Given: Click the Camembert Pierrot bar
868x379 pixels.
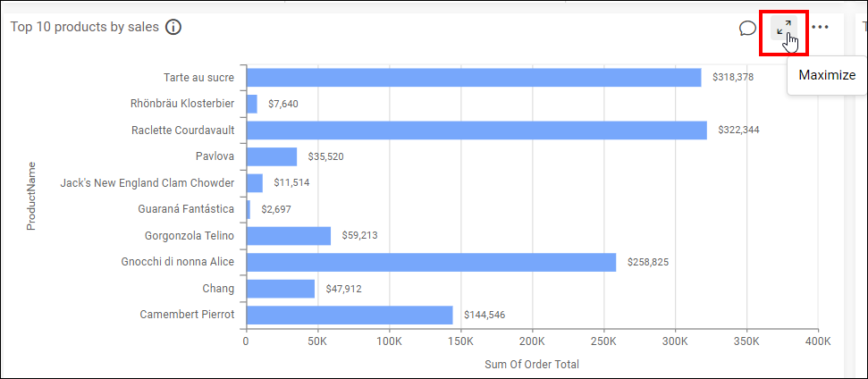Looking at the screenshot, I should pos(349,315).
